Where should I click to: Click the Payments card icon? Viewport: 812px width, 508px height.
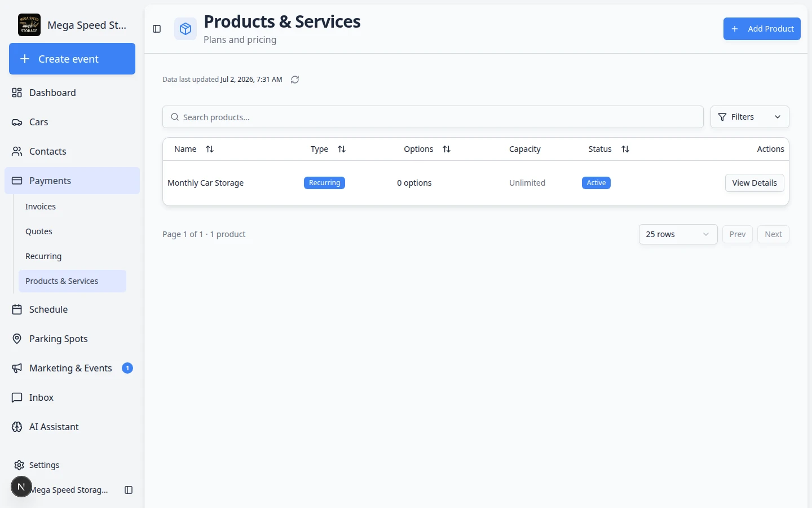point(17,181)
